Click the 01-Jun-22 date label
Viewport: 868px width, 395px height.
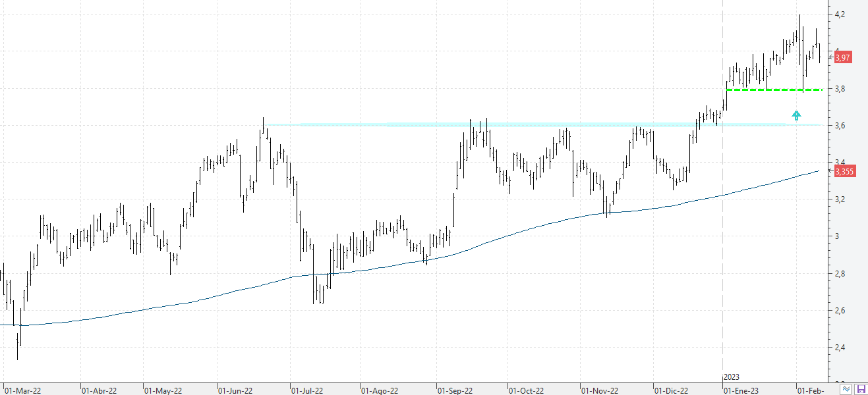235,390
